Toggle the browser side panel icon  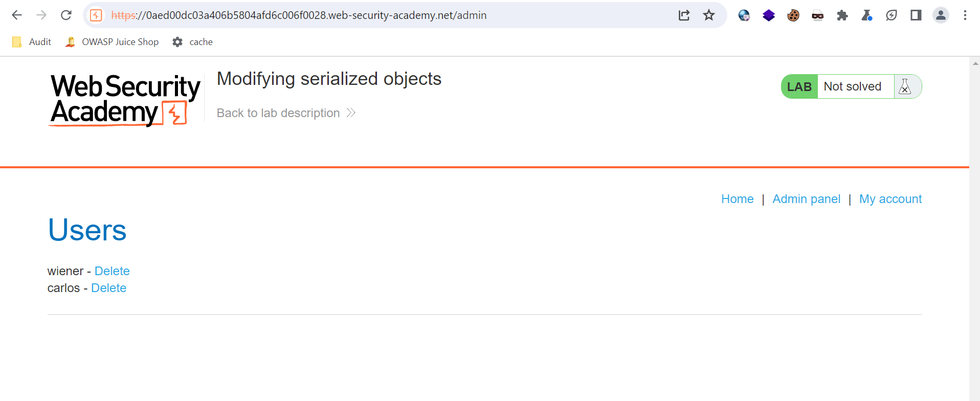point(916,15)
